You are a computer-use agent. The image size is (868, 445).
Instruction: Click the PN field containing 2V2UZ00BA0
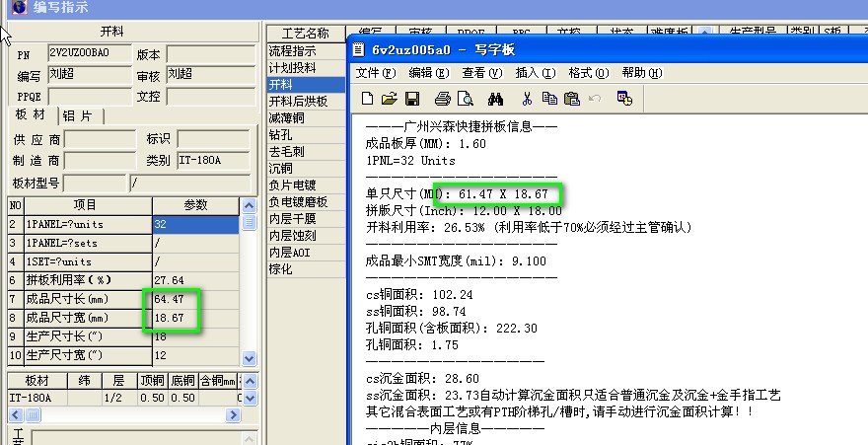tap(90, 53)
